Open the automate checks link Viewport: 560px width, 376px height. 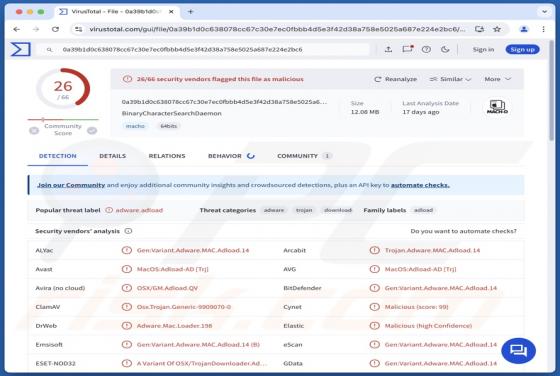(420, 185)
